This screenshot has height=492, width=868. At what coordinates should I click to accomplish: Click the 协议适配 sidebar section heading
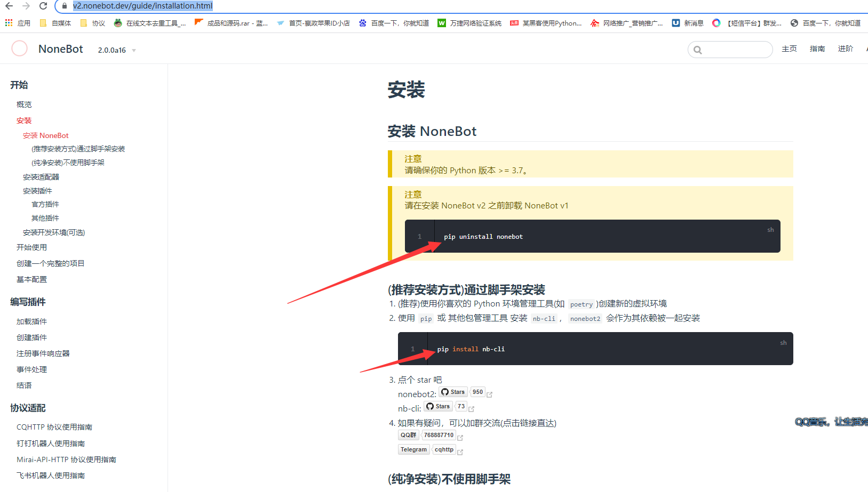28,408
